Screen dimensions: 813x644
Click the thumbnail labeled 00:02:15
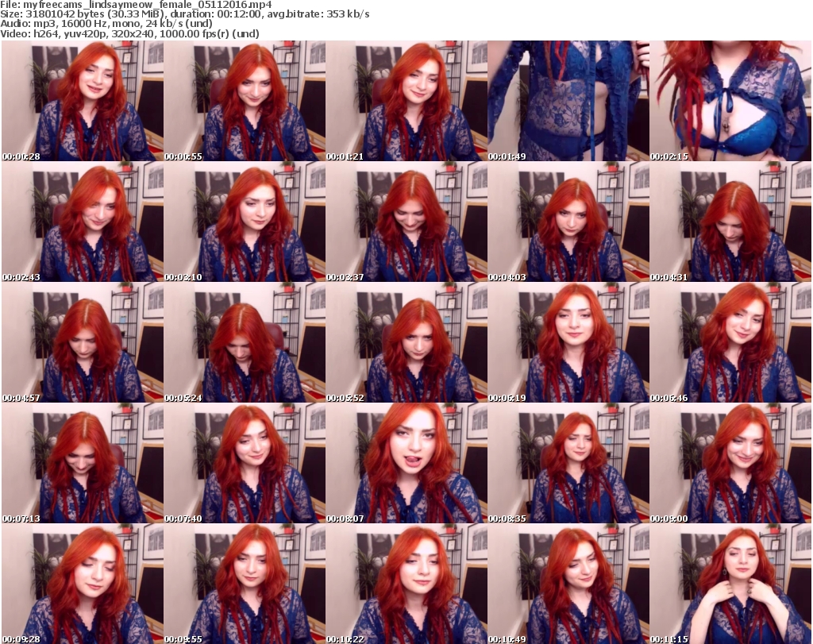click(730, 101)
